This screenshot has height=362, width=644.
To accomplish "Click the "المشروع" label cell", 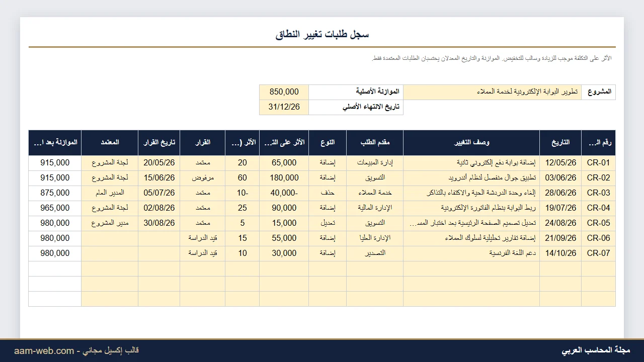I will click(x=598, y=92).
